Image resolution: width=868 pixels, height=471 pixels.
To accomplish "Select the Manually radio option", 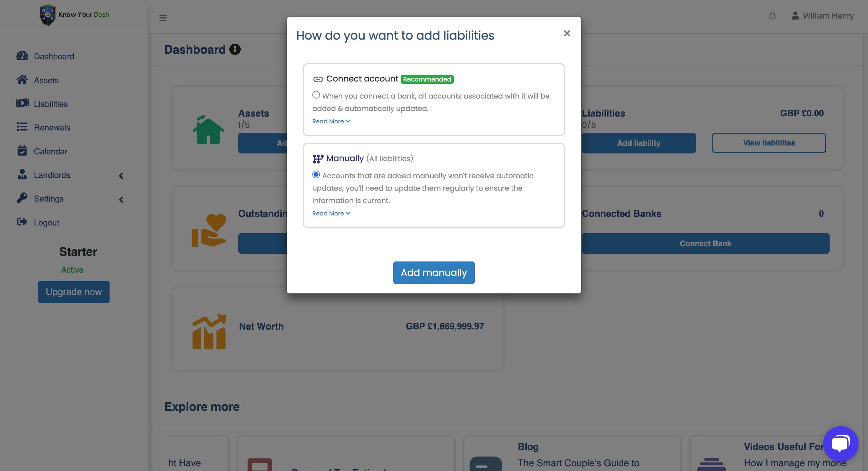I will point(316,174).
